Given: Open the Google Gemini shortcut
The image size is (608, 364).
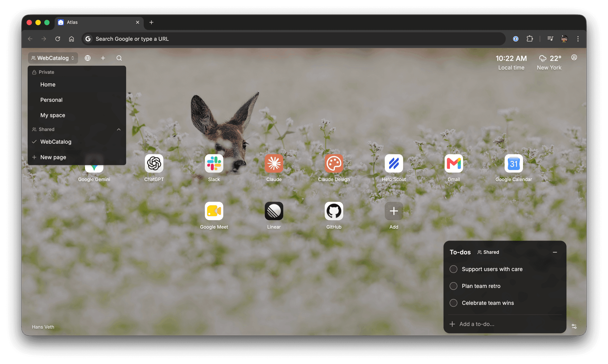Looking at the screenshot, I should click(94, 169).
